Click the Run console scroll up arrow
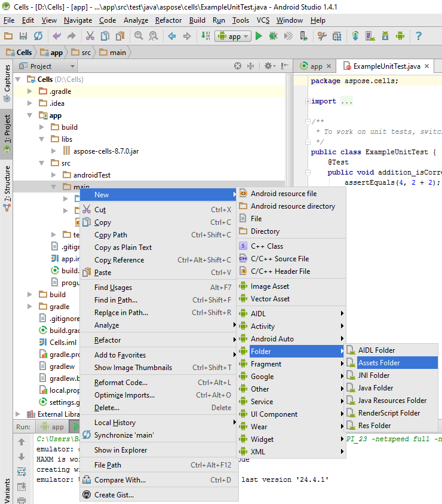The image size is (442, 504). [x=22, y=442]
